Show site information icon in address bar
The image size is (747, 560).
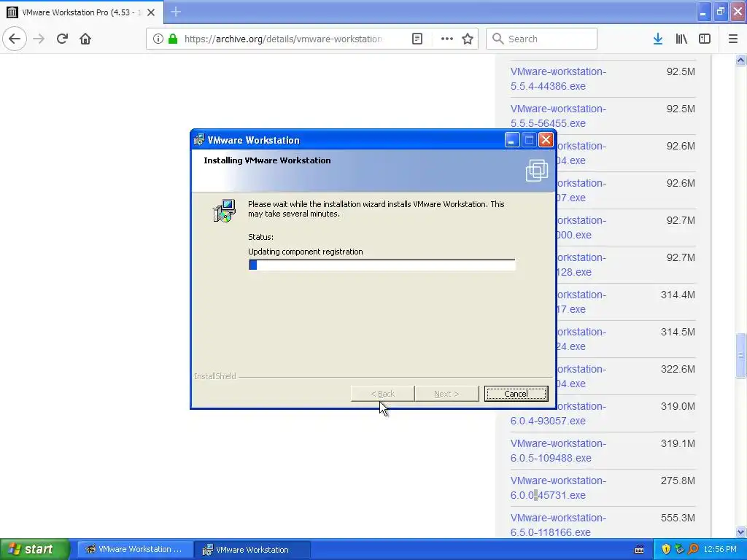click(x=158, y=39)
